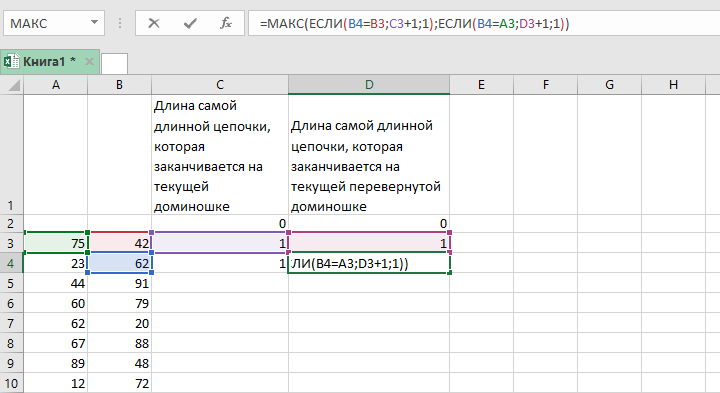Select column F header

pos(546,84)
